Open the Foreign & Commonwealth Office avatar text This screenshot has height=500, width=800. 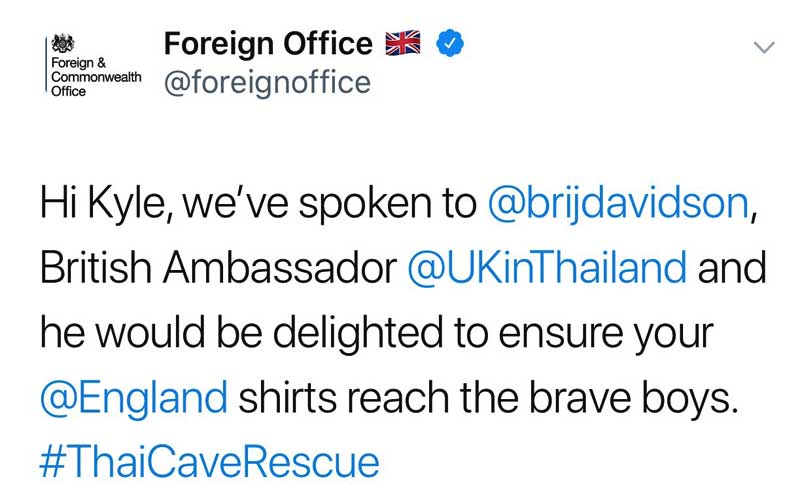pyautogui.click(x=96, y=77)
